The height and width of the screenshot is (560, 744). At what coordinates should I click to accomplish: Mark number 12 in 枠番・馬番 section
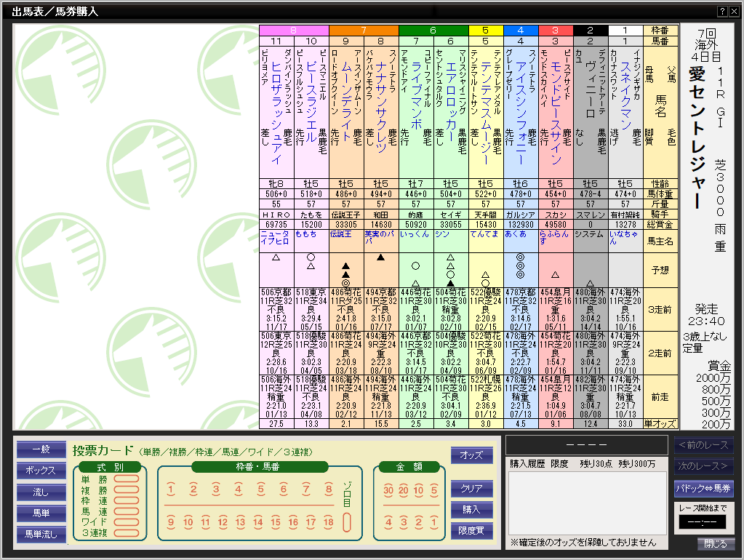[x=223, y=522]
